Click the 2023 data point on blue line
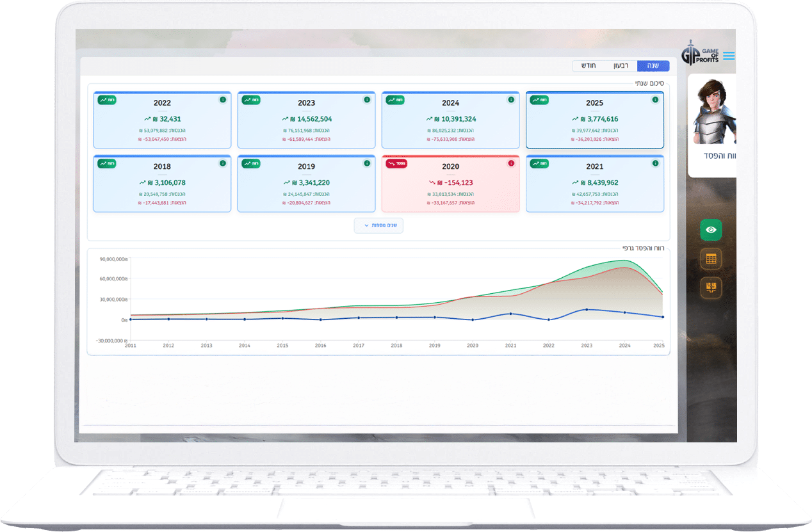The height and width of the screenshot is (532, 812). [587, 310]
